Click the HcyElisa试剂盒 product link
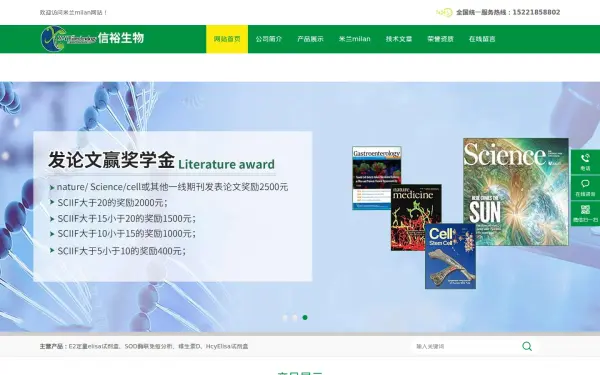The image size is (600, 375). click(227, 346)
